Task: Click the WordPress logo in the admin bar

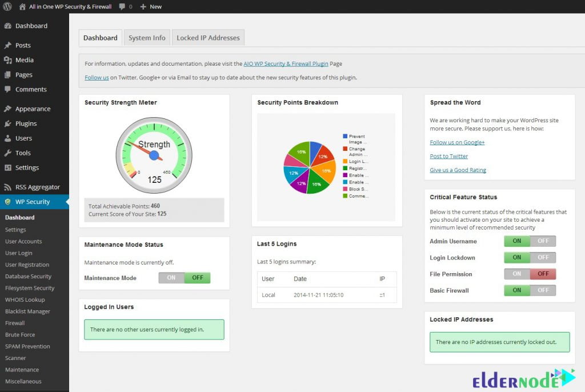Action: 6,6
